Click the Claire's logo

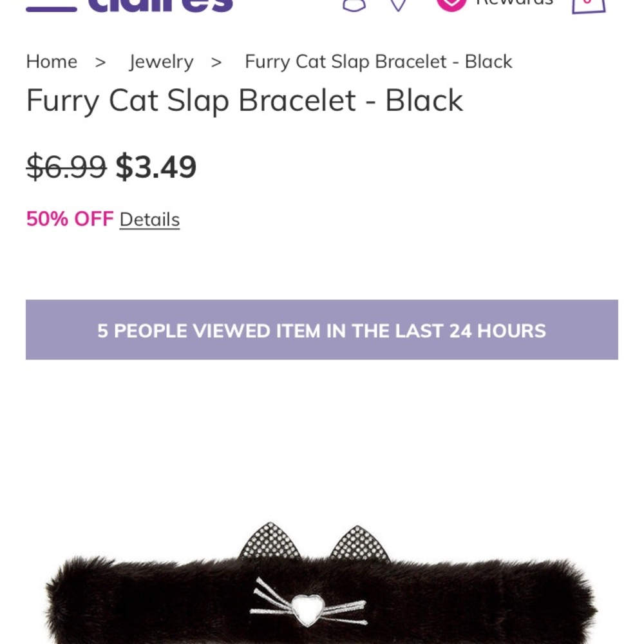[160, 5]
